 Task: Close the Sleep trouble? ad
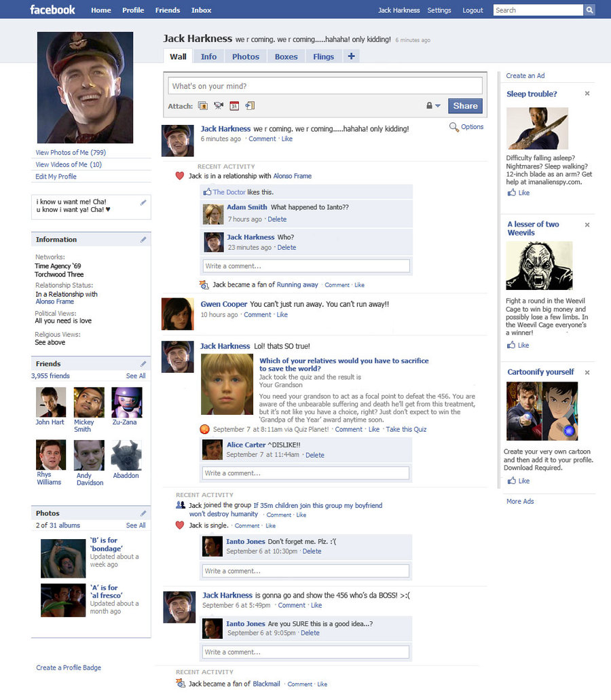[587, 93]
